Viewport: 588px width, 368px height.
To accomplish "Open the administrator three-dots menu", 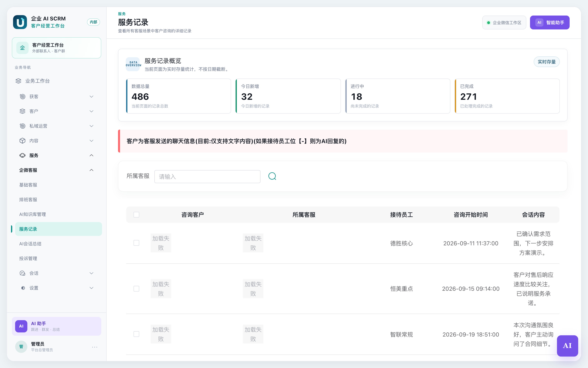I will [95, 347].
